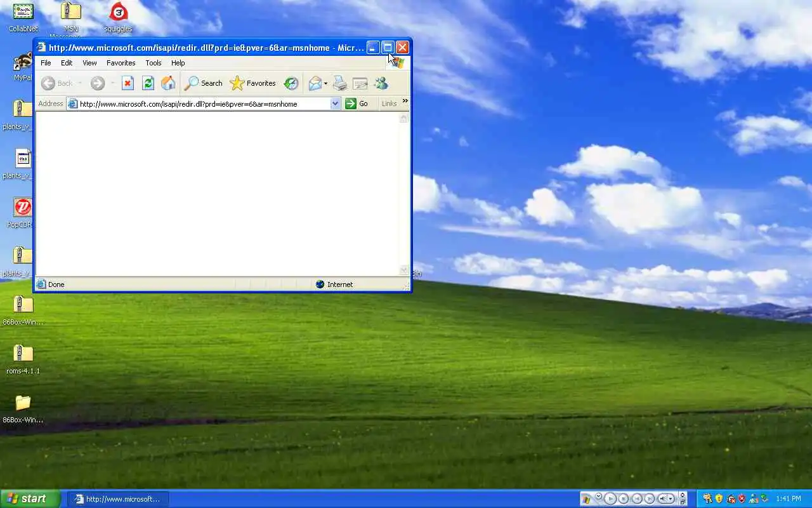This screenshot has height=508, width=812.
Task: Open Favorites with the star toolbar button
Action: 252,83
